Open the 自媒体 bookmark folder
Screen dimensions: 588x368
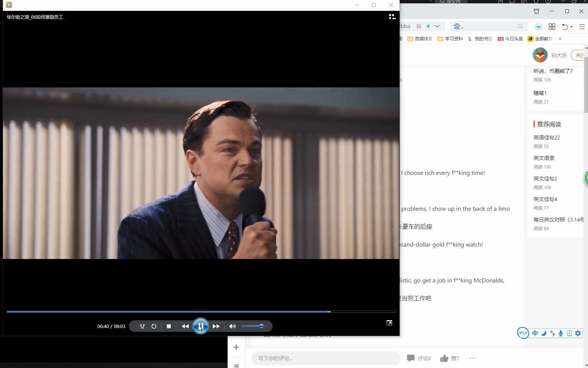(420, 38)
